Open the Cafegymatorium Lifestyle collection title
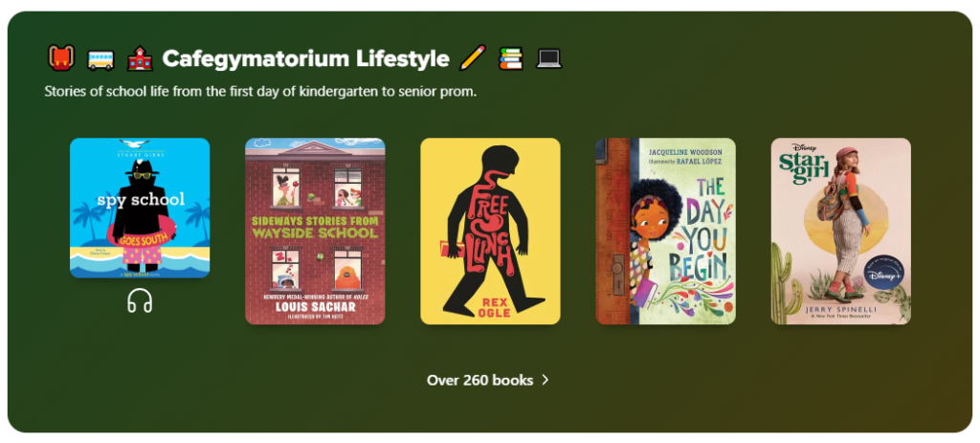980x443 pixels. coord(305,58)
